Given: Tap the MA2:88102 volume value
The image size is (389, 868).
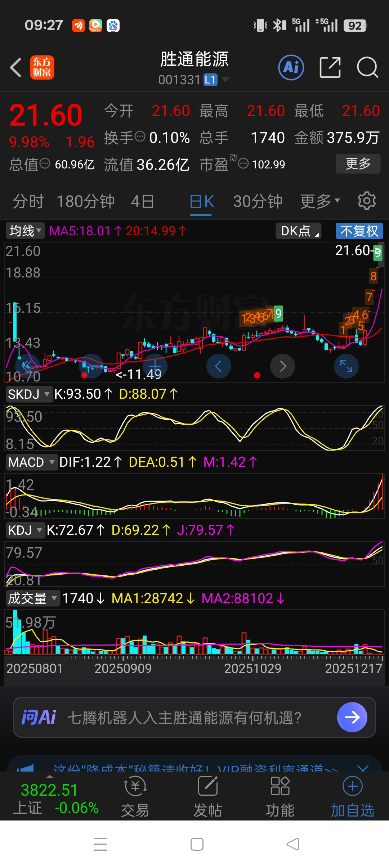Looking at the screenshot, I should click(x=243, y=598).
